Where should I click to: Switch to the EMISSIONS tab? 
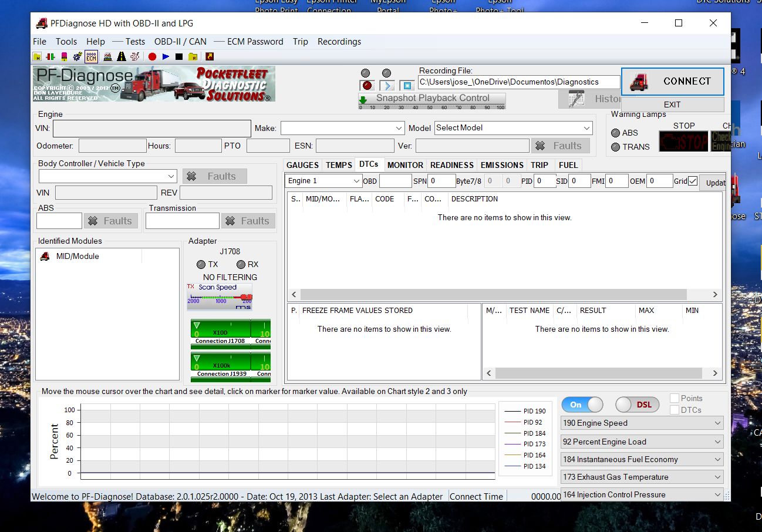pos(502,165)
